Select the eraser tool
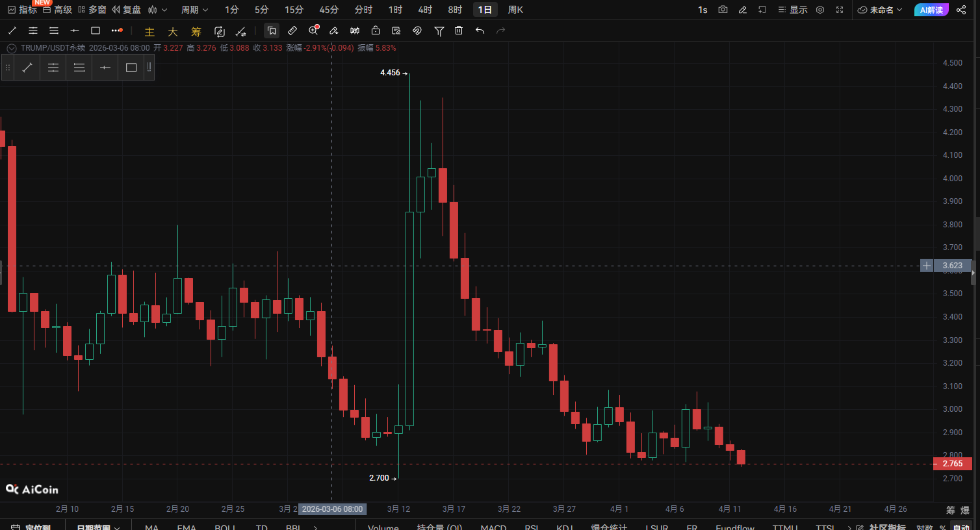Image resolution: width=980 pixels, height=530 pixels. point(334,31)
